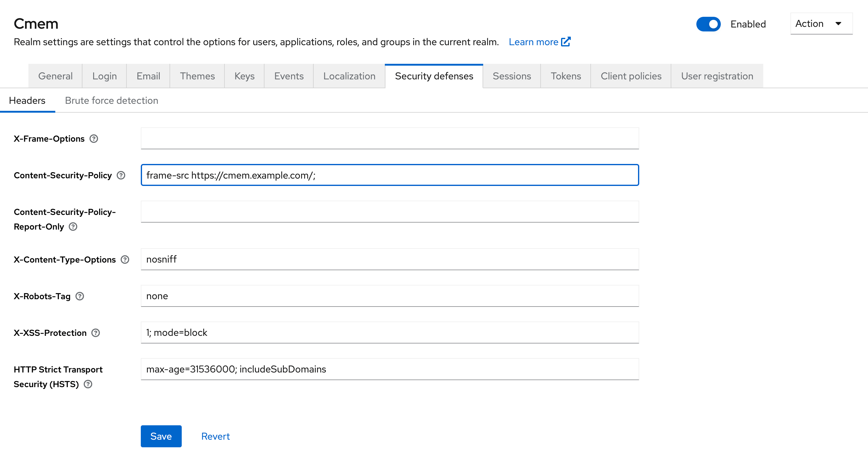Revert the header changes
868x454 pixels.
215,436
